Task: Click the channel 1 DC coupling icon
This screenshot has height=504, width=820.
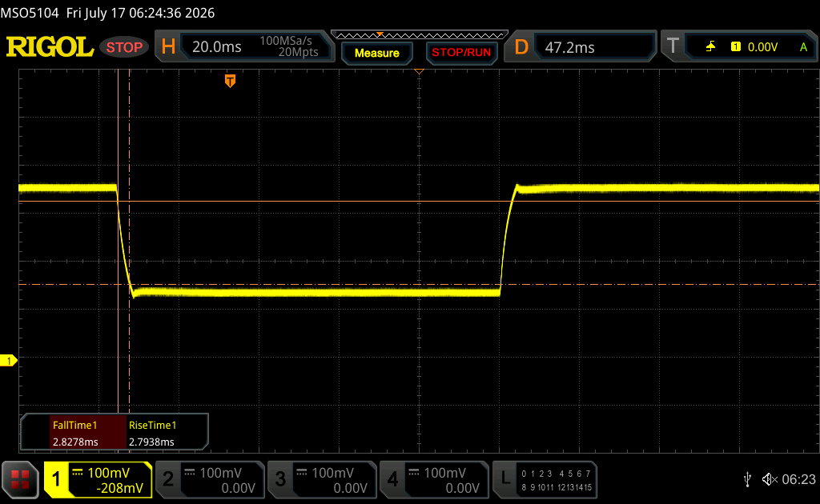Action: tap(78, 473)
